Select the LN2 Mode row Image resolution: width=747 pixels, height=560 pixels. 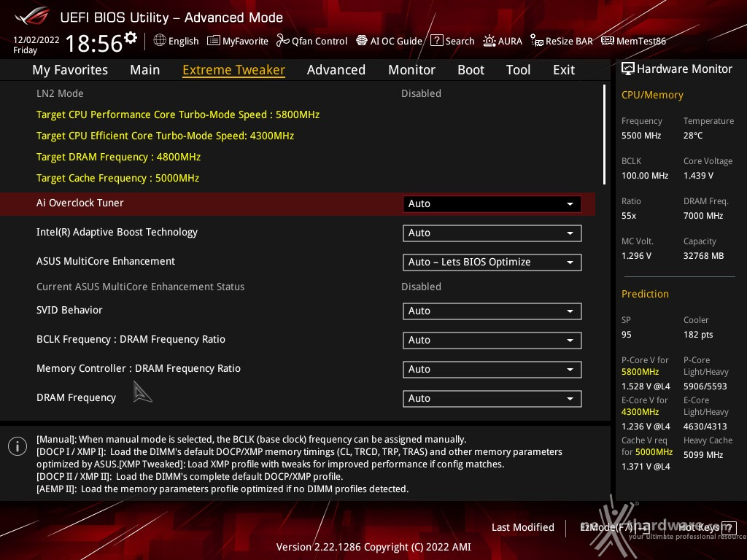298,93
